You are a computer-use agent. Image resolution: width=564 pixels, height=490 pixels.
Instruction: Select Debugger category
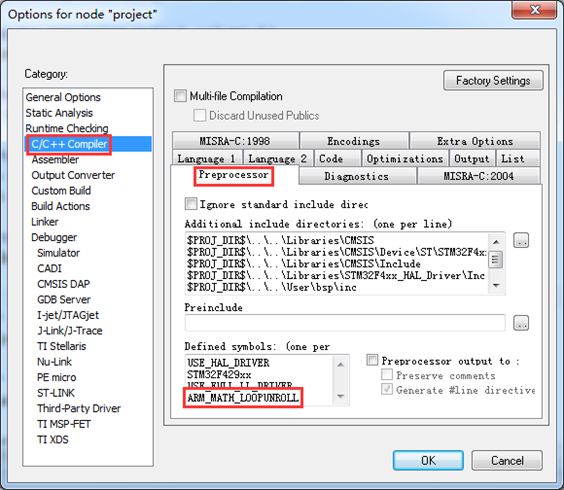(54, 237)
